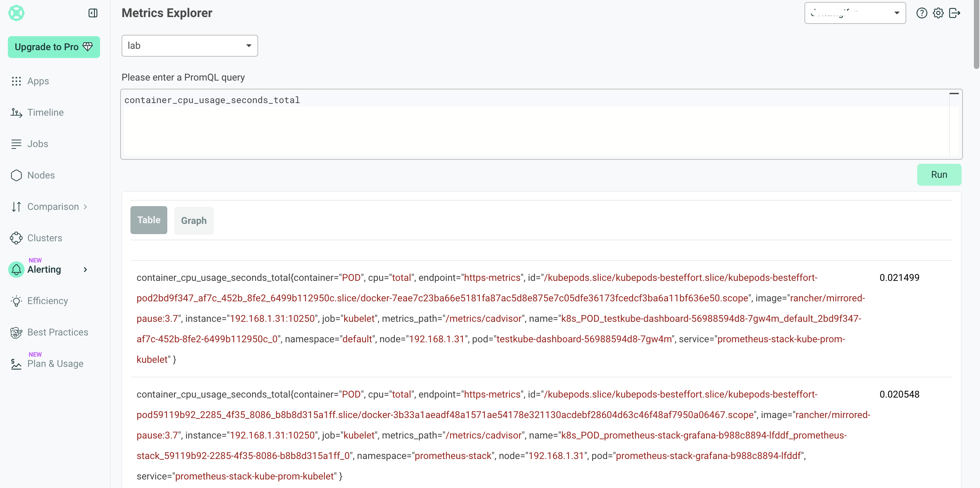Open the Plan & Usage page
The image size is (980, 488).
(x=55, y=363)
